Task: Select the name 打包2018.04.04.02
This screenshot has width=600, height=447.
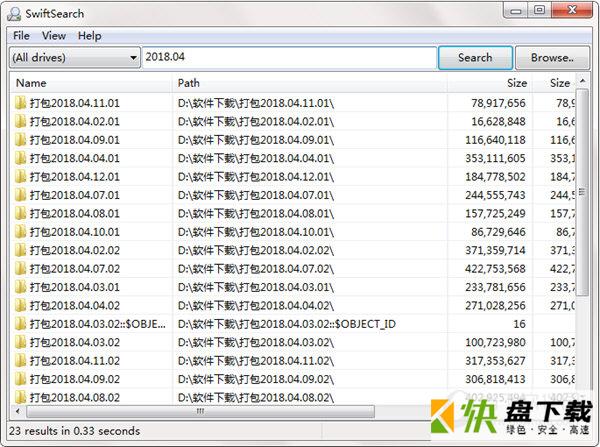Action: click(75, 305)
